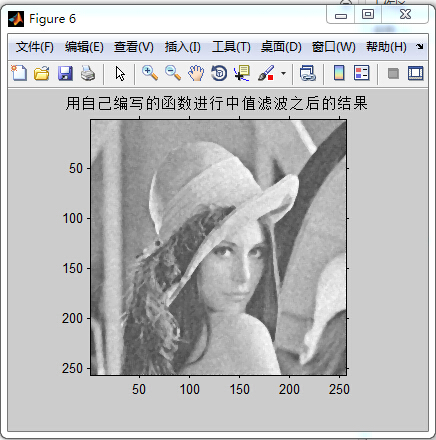This screenshot has width=436, height=440.
Task: Maximize the Figure 6 window
Action: [x=368, y=15]
